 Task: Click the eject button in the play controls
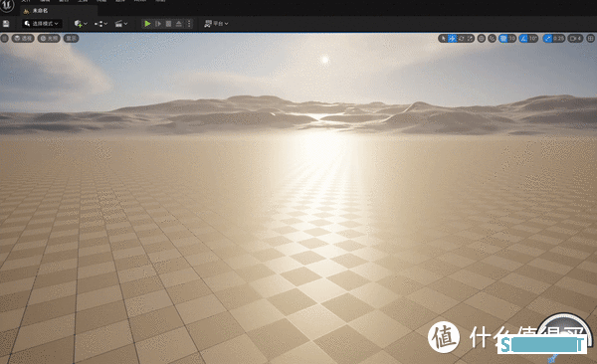coord(178,24)
